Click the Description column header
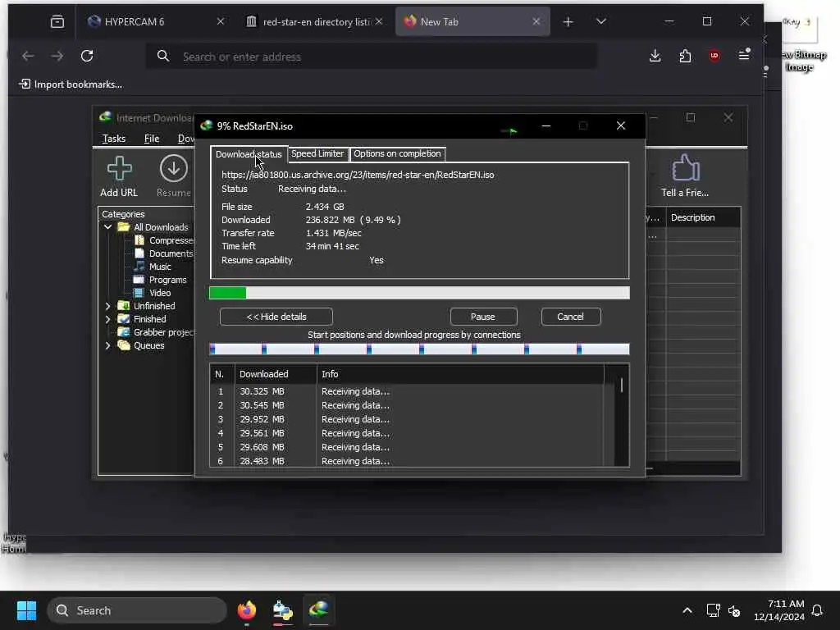 point(703,217)
